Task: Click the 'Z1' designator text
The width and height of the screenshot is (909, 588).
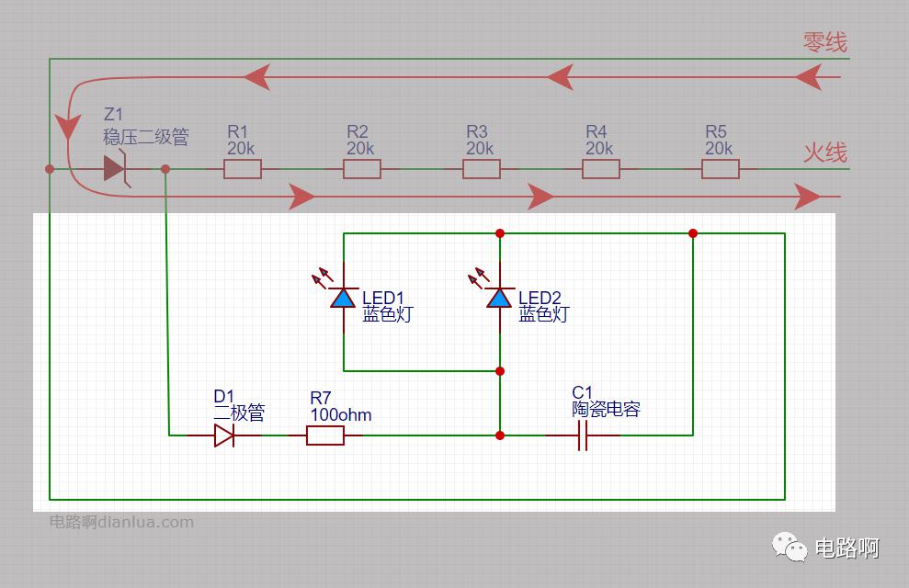Action: [113, 114]
